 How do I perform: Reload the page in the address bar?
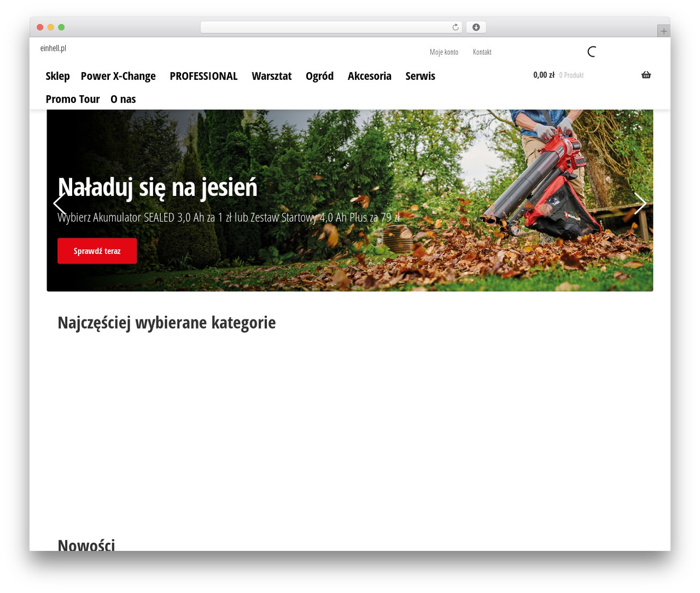(456, 27)
